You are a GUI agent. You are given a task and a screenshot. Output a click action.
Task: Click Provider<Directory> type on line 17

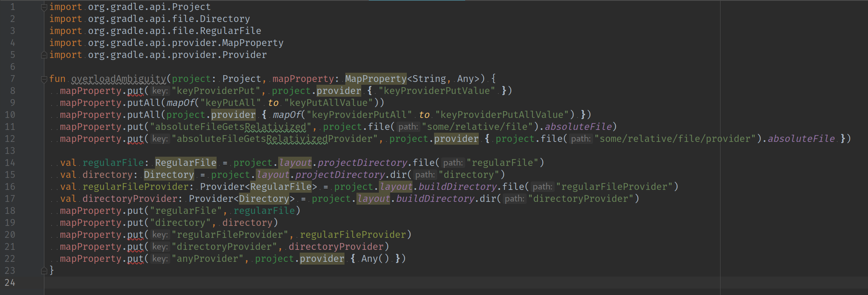(x=242, y=199)
